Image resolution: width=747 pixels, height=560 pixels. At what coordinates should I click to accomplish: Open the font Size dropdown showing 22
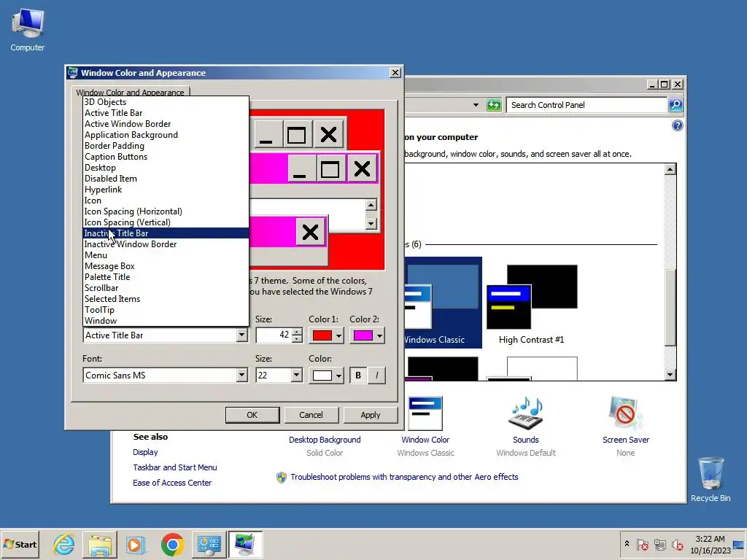(296, 376)
